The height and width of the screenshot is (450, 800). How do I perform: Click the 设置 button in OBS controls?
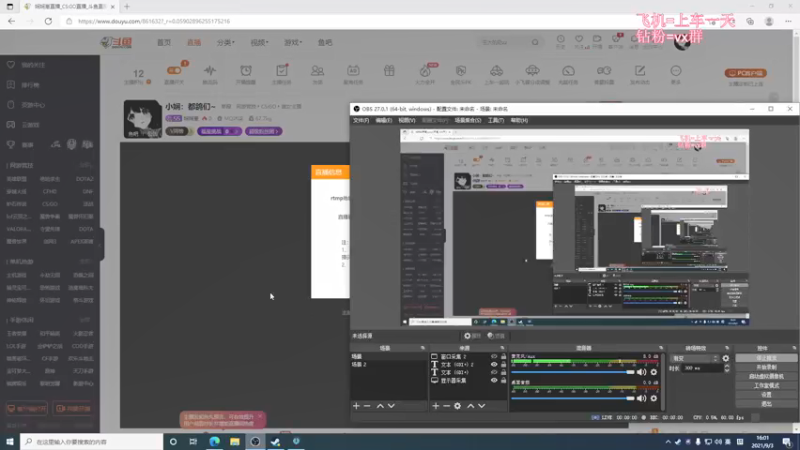click(766, 395)
